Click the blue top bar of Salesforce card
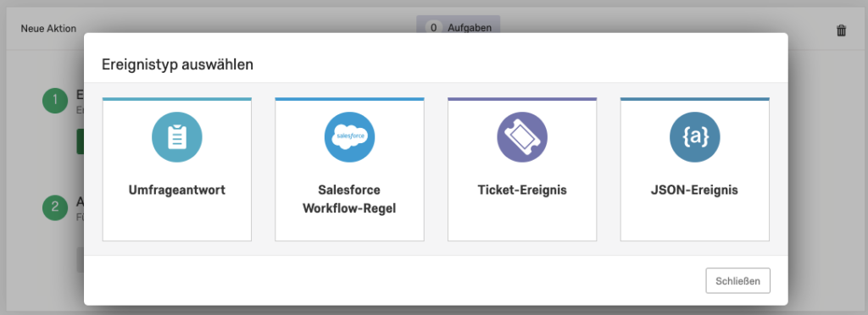 pos(349,99)
